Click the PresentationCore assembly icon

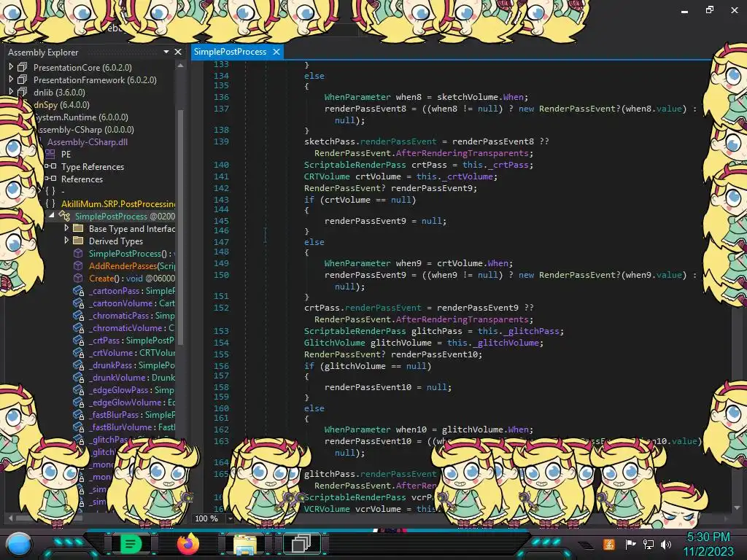tap(22, 67)
